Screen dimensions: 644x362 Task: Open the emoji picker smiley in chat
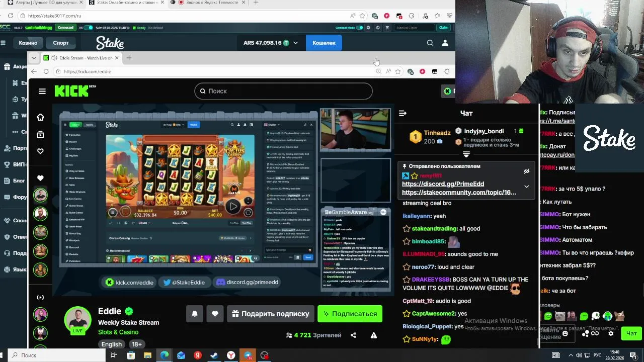coord(565,333)
